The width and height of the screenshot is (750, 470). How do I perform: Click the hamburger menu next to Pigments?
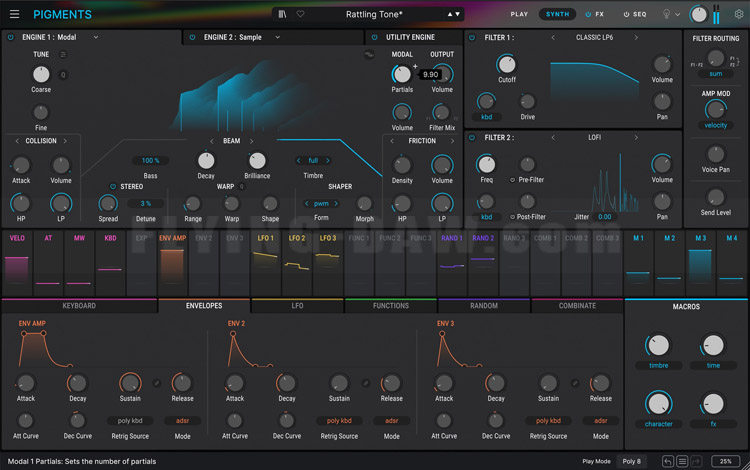tap(14, 14)
